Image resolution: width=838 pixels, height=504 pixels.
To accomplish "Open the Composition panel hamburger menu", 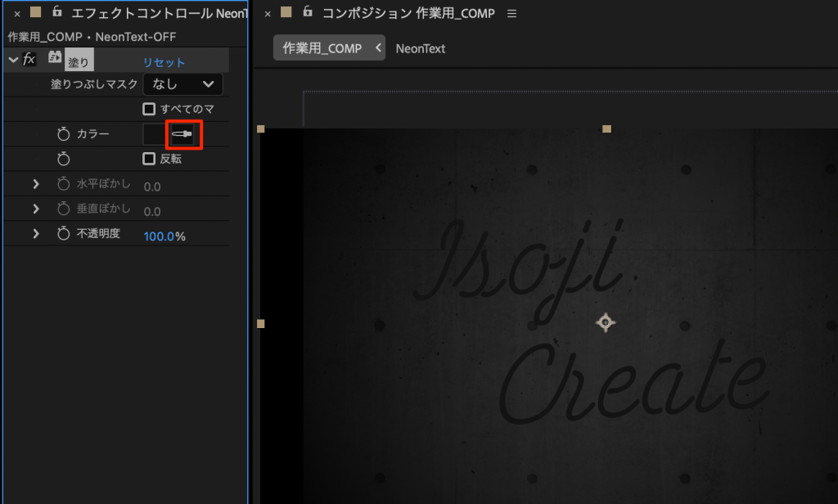I will pyautogui.click(x=512, y=13).
